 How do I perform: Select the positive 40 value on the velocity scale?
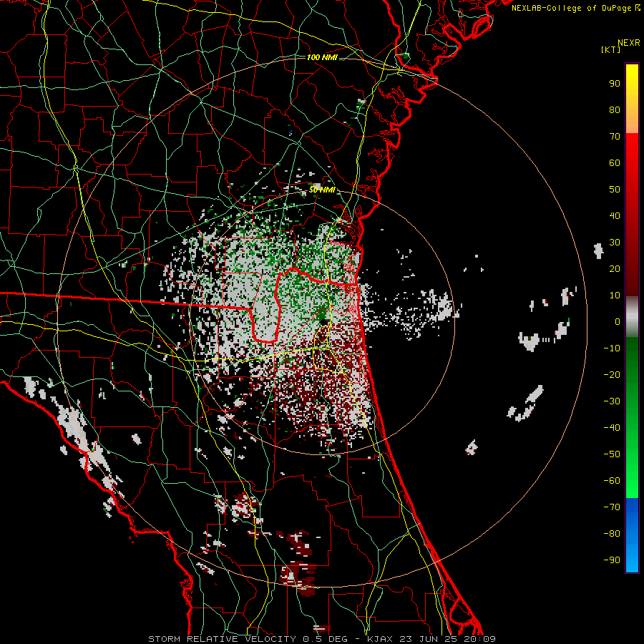pyautogui.click(x=615, y=216)
